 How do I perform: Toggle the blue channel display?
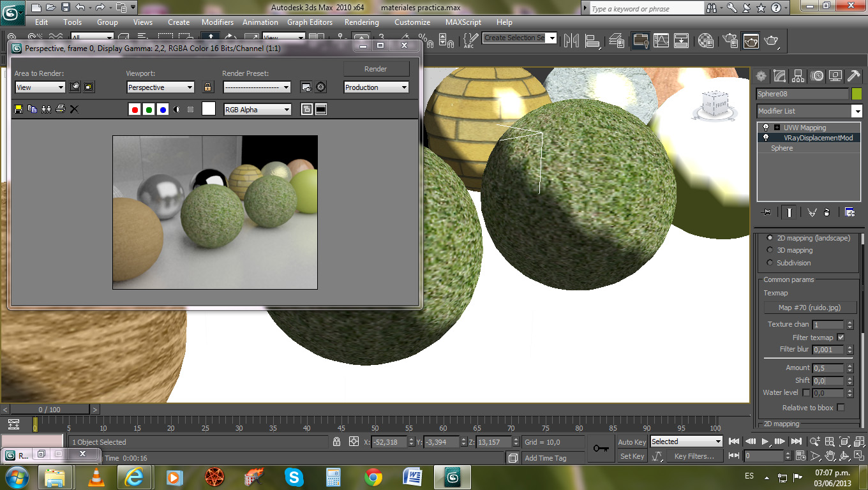coord(163,109)
